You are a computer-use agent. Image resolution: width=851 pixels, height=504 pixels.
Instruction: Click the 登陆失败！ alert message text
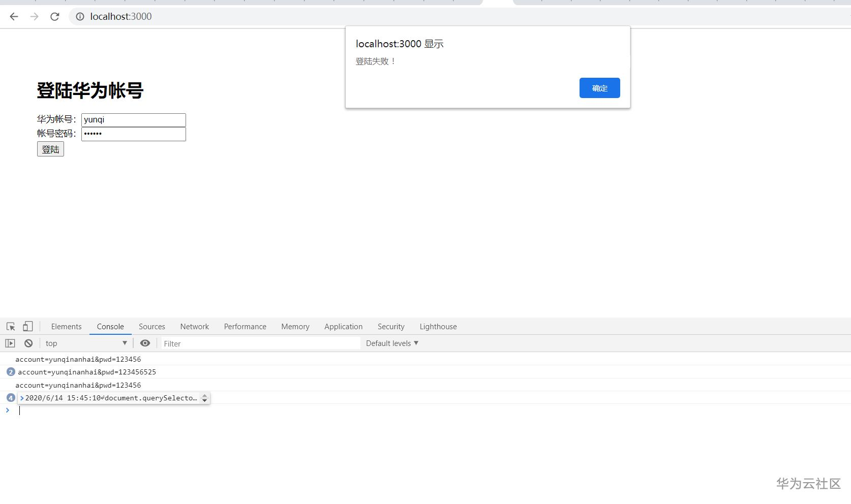click(x=376, y=61)
